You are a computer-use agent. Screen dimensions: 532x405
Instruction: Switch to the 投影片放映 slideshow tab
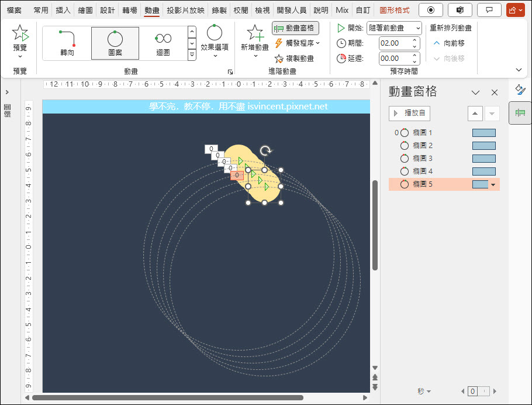click(x=185, y=10)
